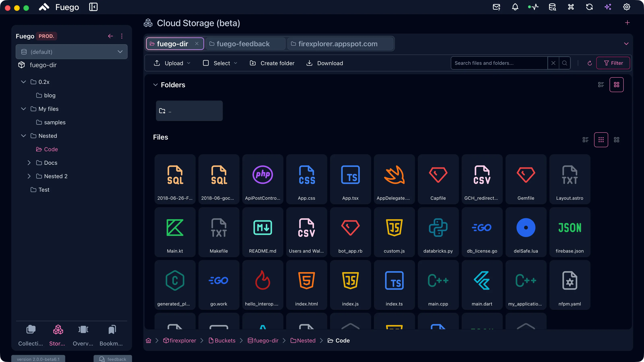
Task: Click the mail inbox icon
Action: pos(496,7)
